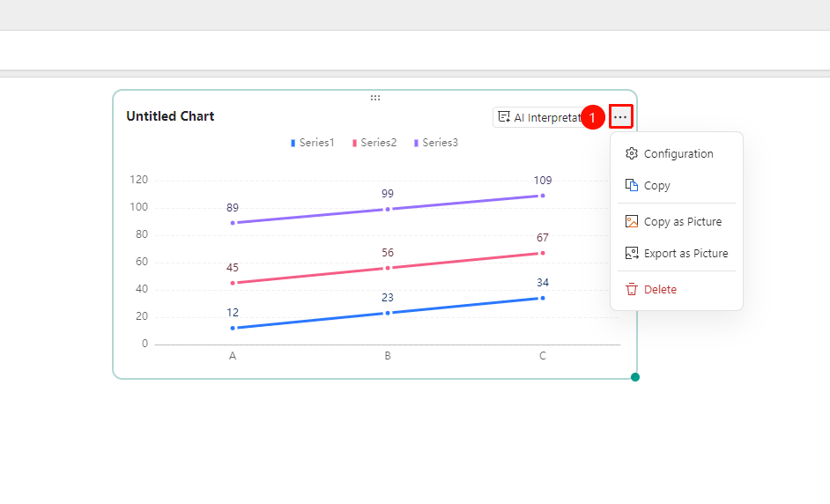Toggle Series2 in the chart legend
Screen dimensions: 830x504
374,143
